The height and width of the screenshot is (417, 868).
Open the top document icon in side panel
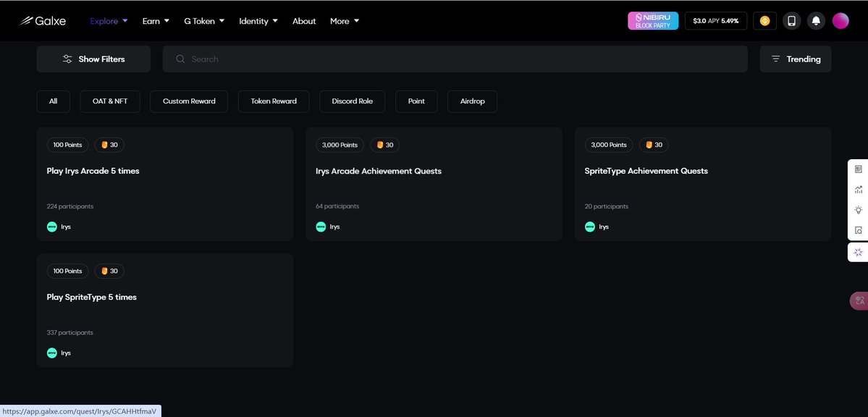pos(858,169)
